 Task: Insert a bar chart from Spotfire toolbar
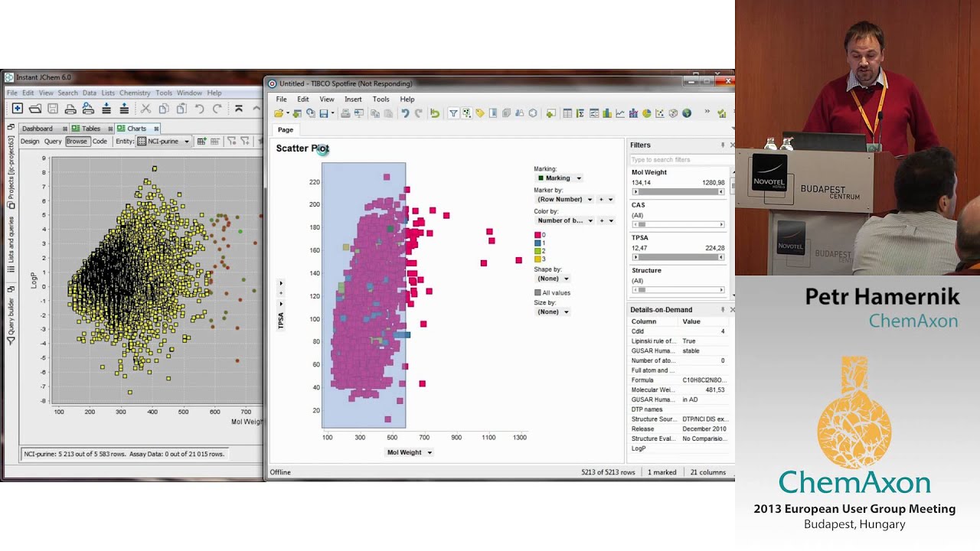[x=607, y=113]
